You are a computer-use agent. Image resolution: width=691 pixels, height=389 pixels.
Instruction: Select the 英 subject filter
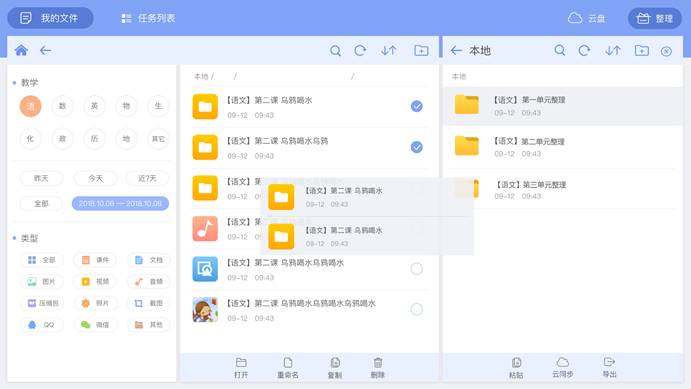94,106
